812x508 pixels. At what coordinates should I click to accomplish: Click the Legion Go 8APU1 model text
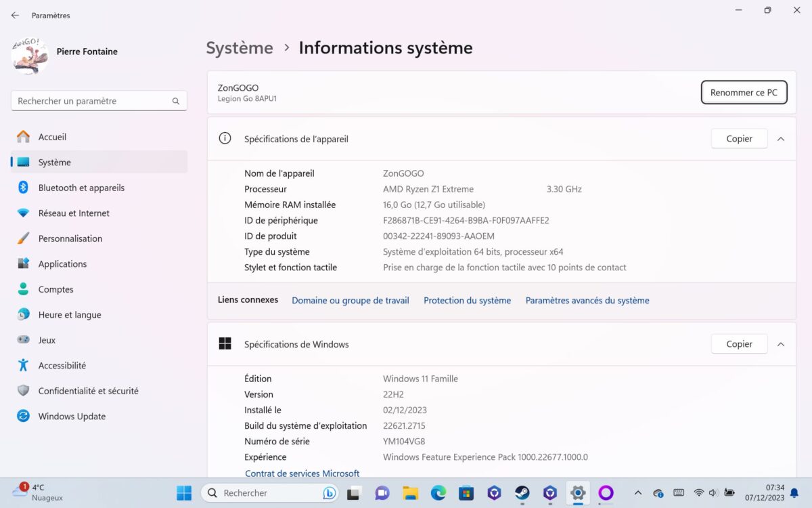[247, 99]
